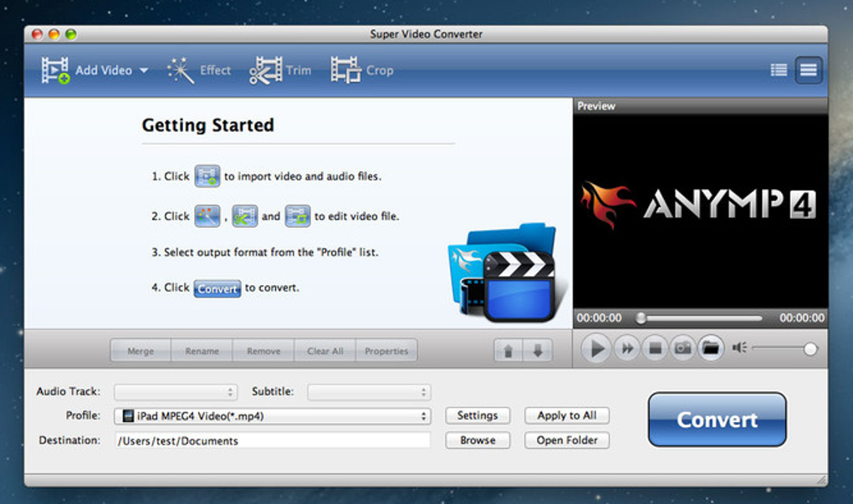Click the preview seek progress bar
Screen dimensions: 853x504
700,318
